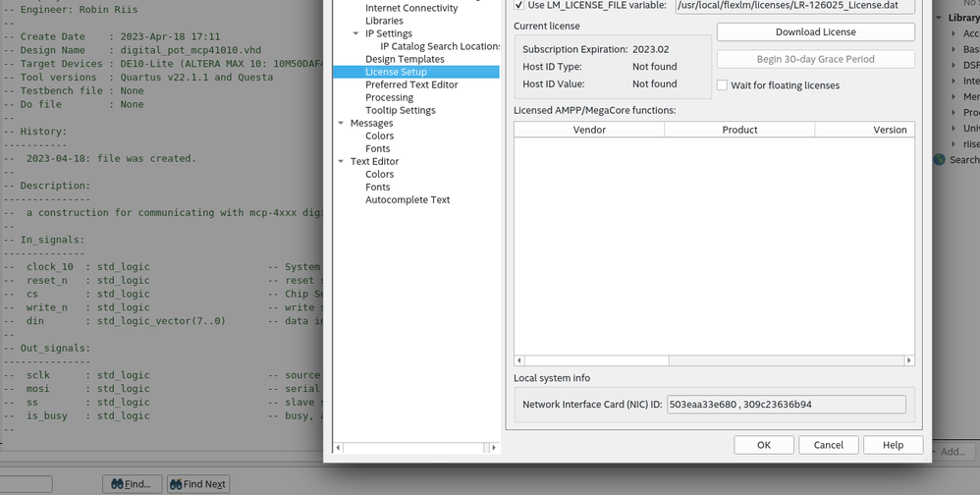
Task: Select Processing category
Action: tap(390, 97)
